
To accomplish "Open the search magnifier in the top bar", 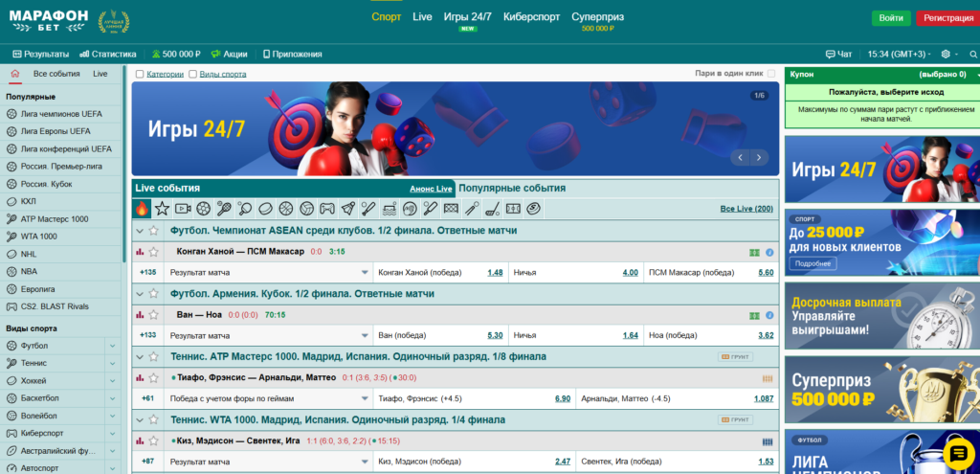I will [973, 55].
